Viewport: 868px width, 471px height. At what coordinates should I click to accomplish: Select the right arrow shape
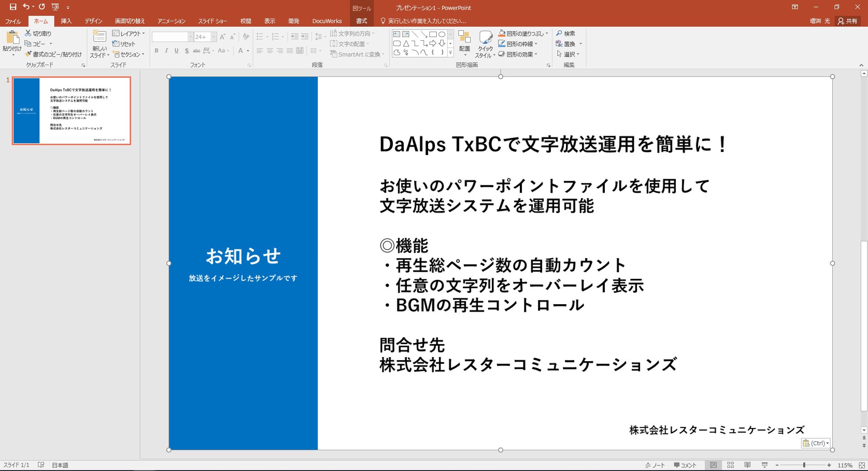[433, 43]
